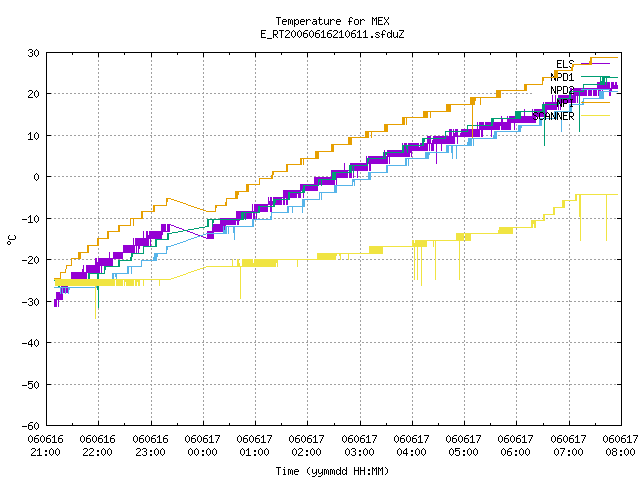Click the x-axis tick label 060617 00:00
This screenshot has height=480, width=640.
[x=202, y=446]
